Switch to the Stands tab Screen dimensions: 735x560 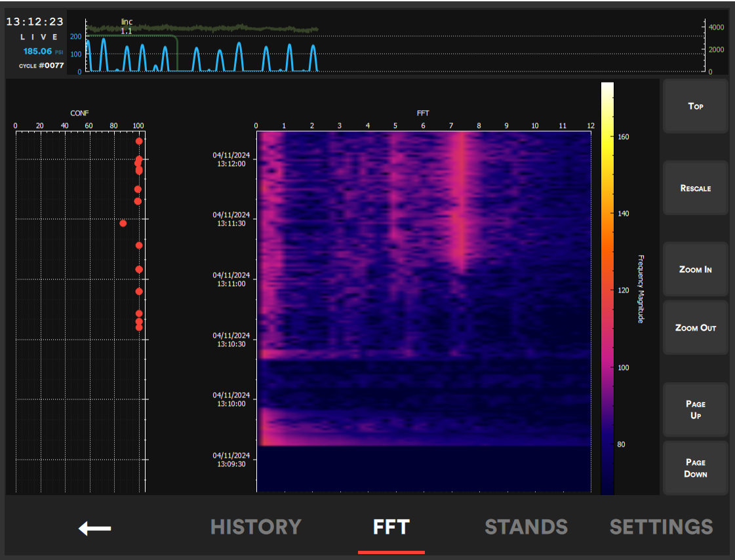tap(526, 527)
